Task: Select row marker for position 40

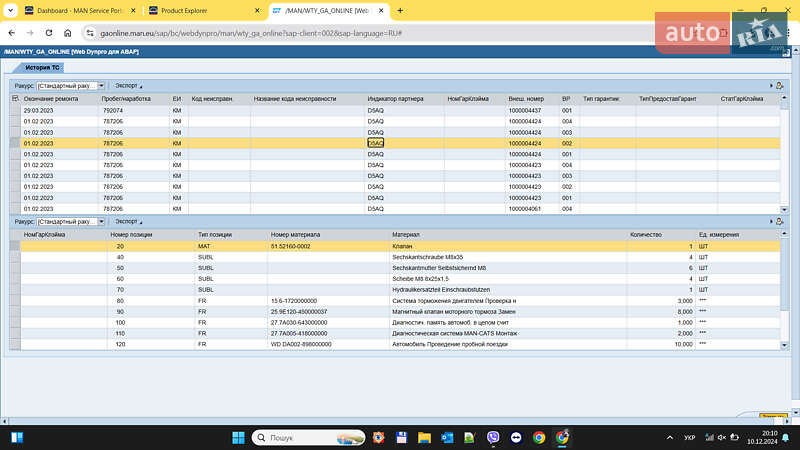Action: (15, 257)
